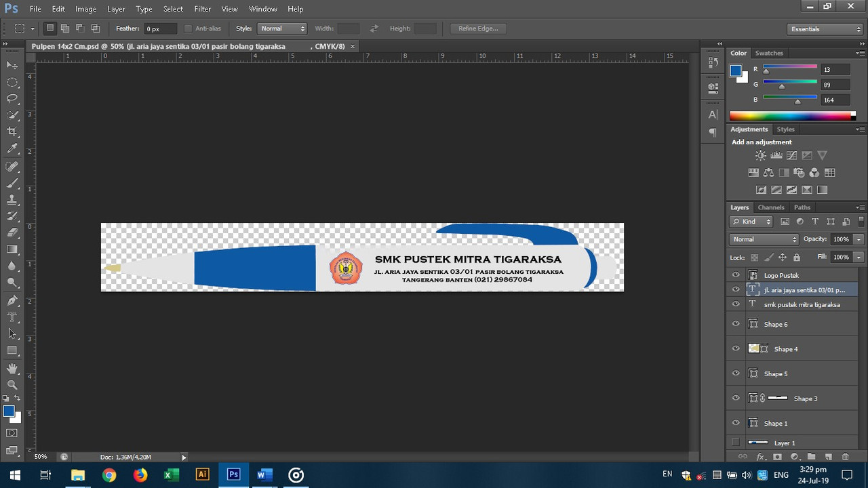Viewport: 868px width, 488px height.
Task: Add a Curves adjustment
Action: click(791, 155)
